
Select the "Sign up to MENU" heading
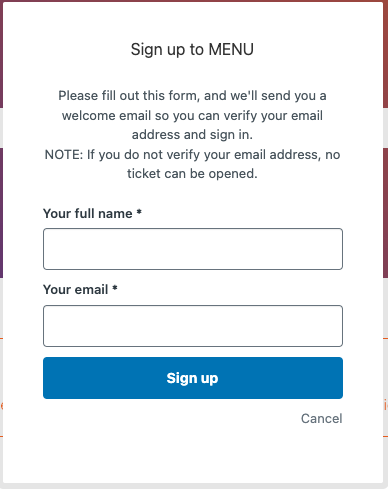(x=192, y=49)
